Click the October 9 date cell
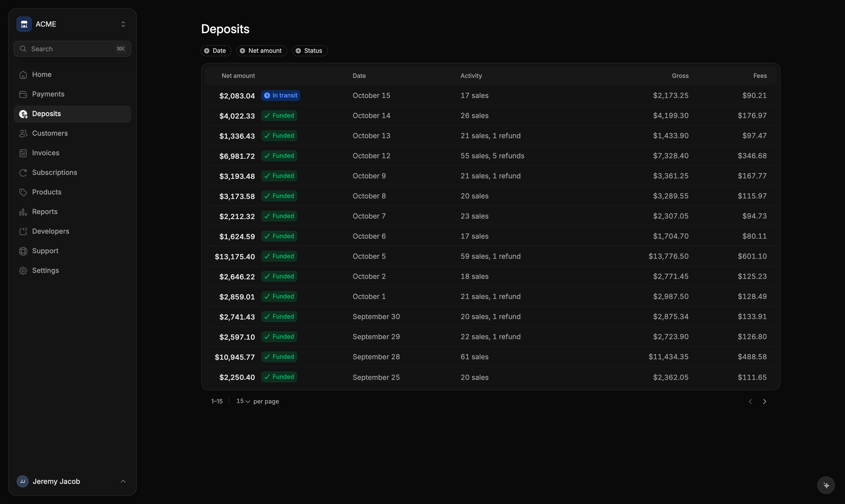Screen dimensions: 845x504 click(369, 176)
